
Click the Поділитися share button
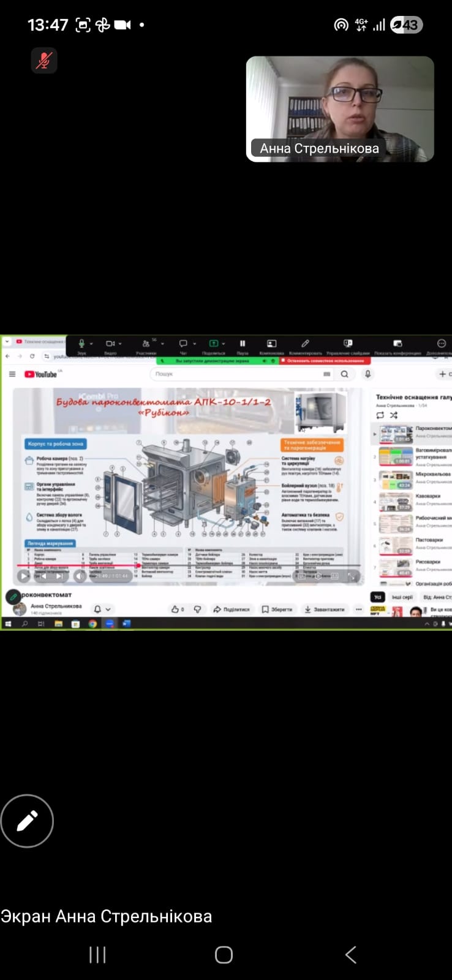[x=232, y=609]
